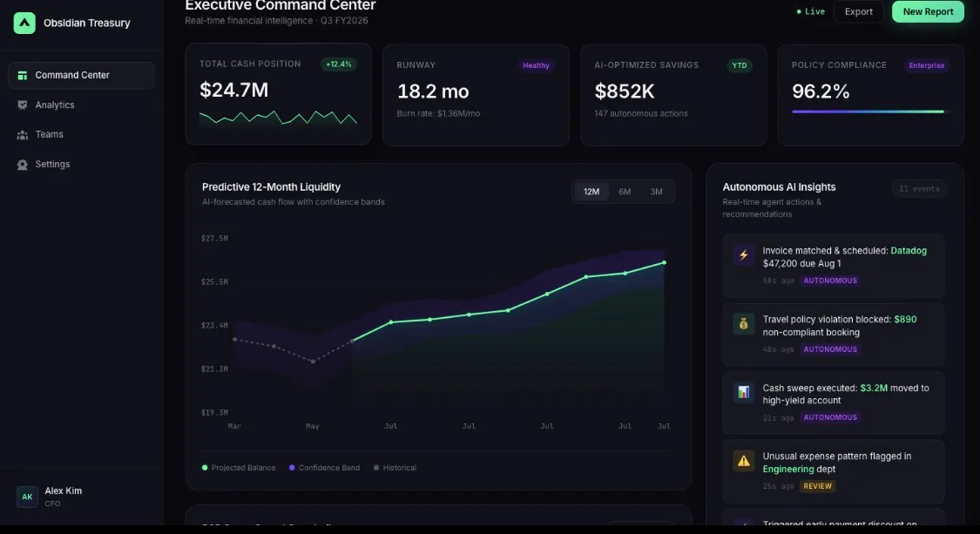Click the New Report button
The width and height of the screenshot is (980, 534).
(928, 12)
